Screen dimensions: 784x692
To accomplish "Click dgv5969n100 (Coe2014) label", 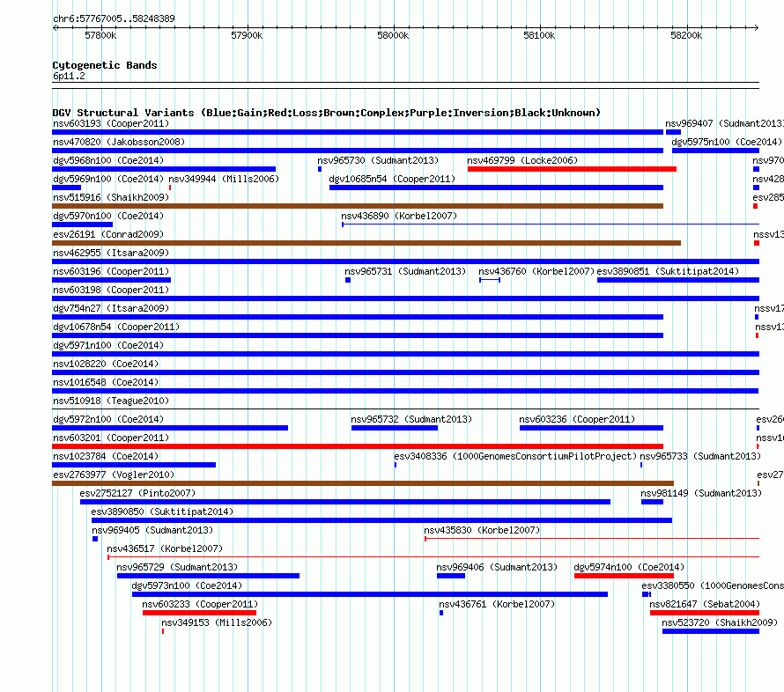I will (108, 179).
